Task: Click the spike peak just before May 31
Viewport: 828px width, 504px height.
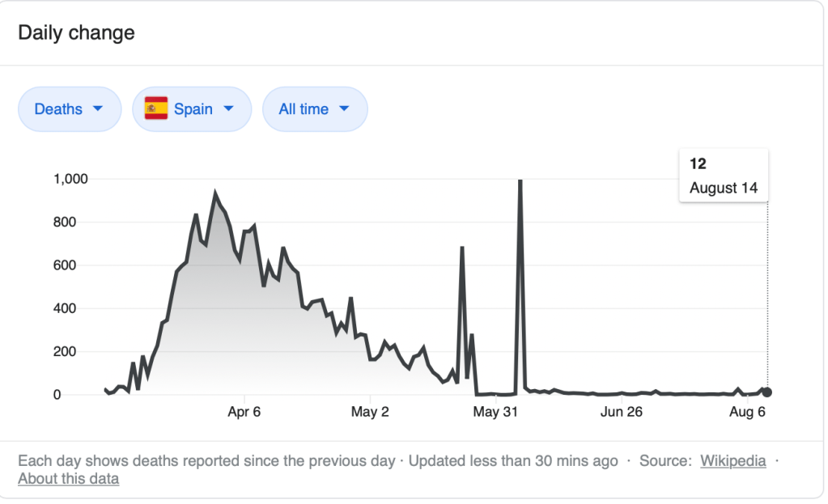Action: click(x=461, y=248)
